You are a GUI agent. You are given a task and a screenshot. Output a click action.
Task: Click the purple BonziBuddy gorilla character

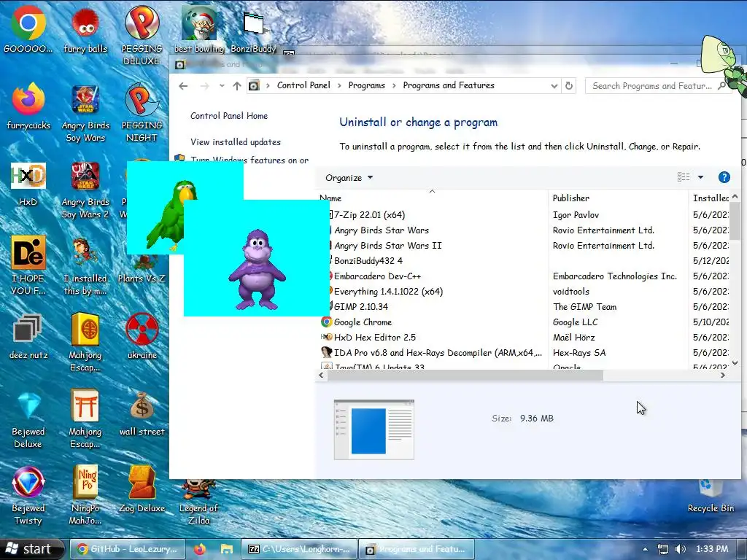257,269
